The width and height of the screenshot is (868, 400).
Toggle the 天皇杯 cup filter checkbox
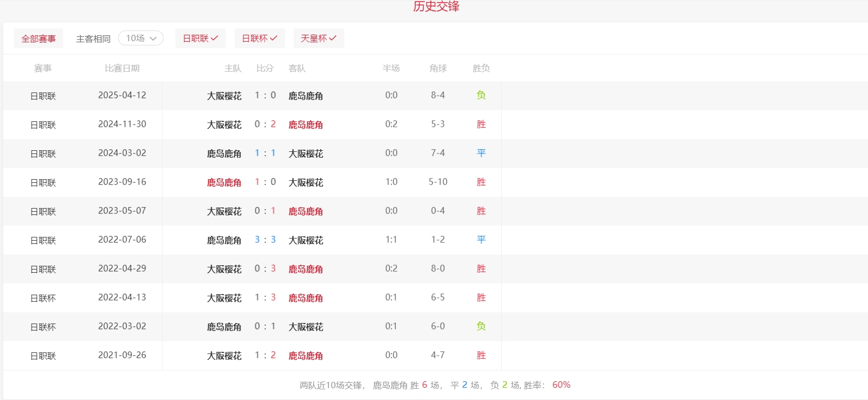click(318, 39)
